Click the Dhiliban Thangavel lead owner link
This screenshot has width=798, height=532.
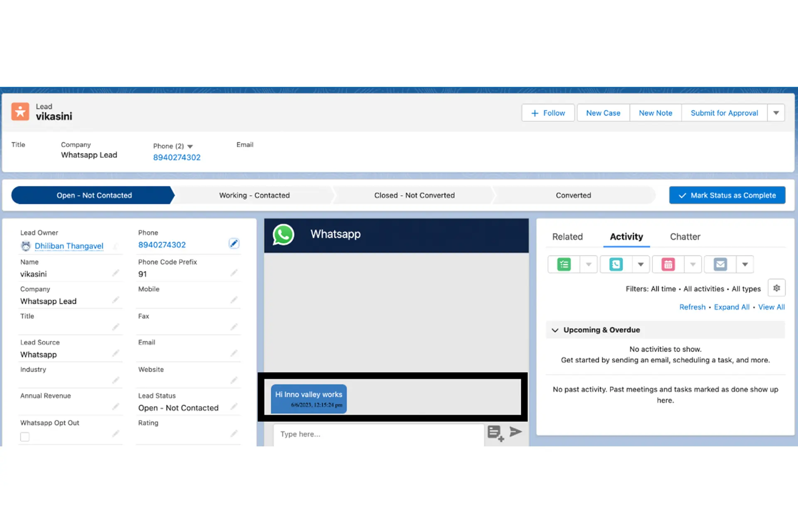tap(68, 245)
